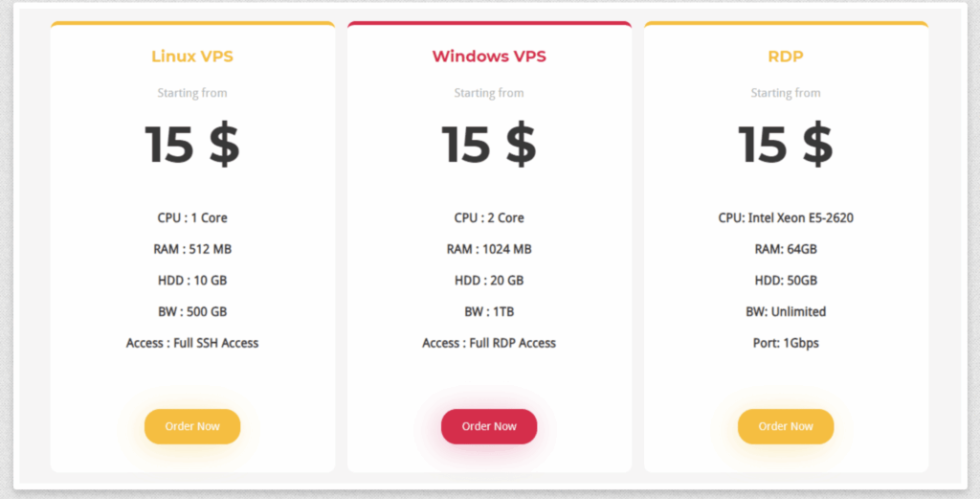The height and width of the screenshot is (499, 980).
Task: Click 'HDD : 10 GB' text
Action: [192, 281]
